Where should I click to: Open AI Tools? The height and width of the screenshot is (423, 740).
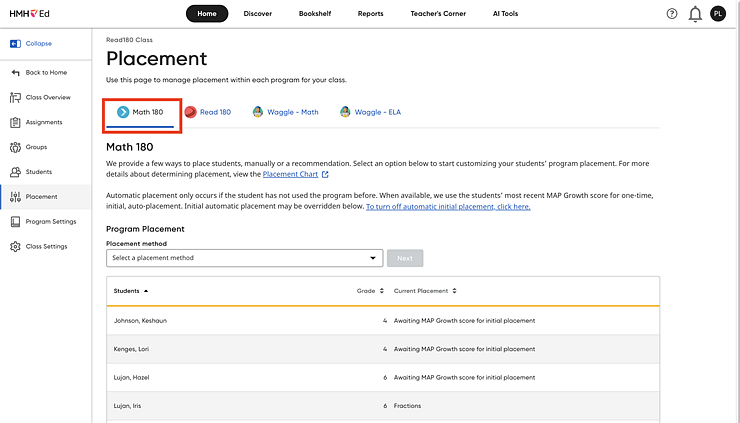[505, 14]
